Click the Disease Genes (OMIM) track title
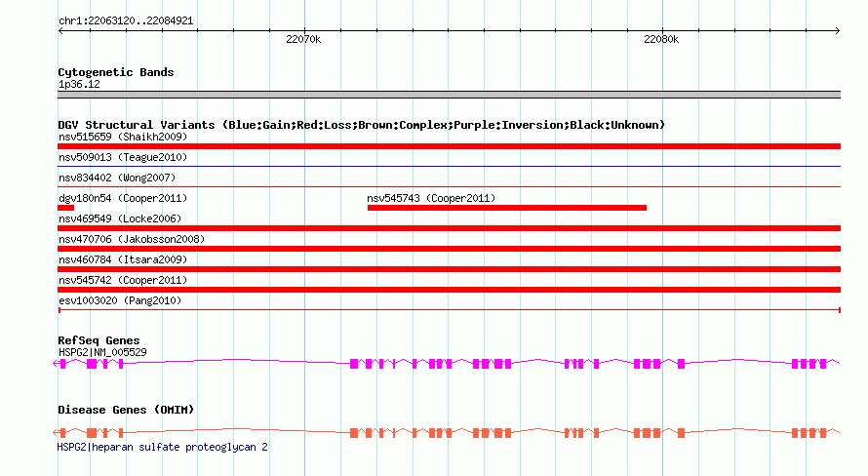Image resolution: width=868 pixels, height=476 pixels. pos(126,410)
